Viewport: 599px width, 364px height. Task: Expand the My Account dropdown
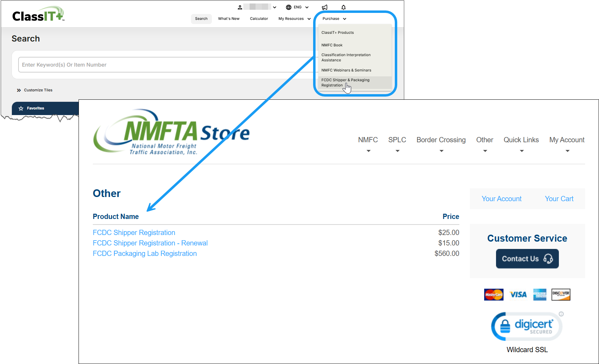[567, 140]
